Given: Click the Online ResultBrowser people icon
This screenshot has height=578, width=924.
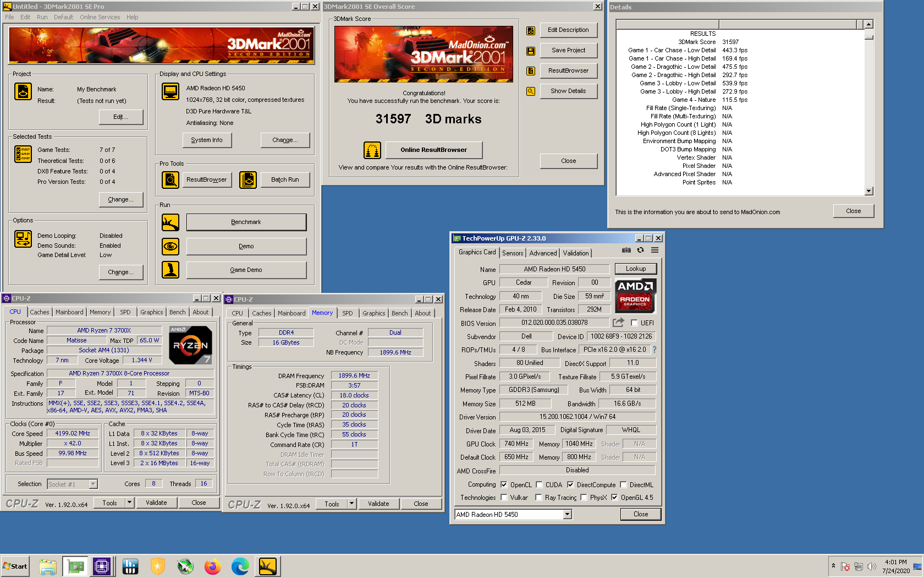Looking at the screenshot, I should (372, 150).
